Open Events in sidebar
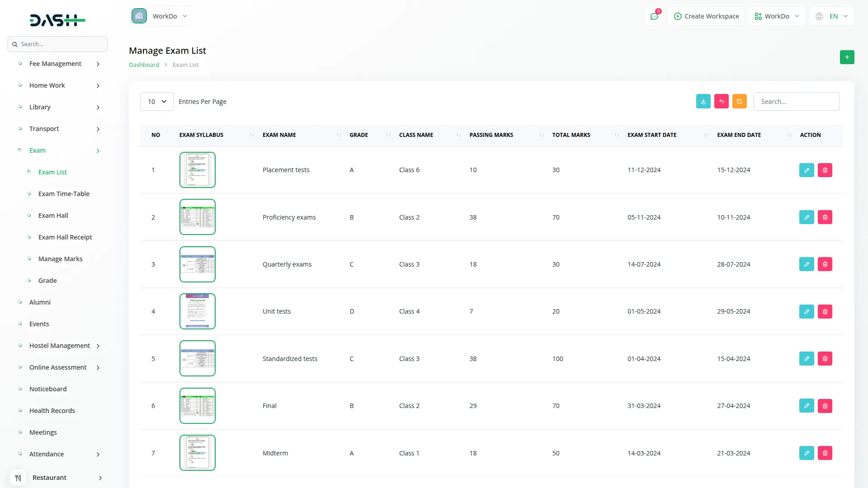 pyautogui.click(x=39, y=324)
